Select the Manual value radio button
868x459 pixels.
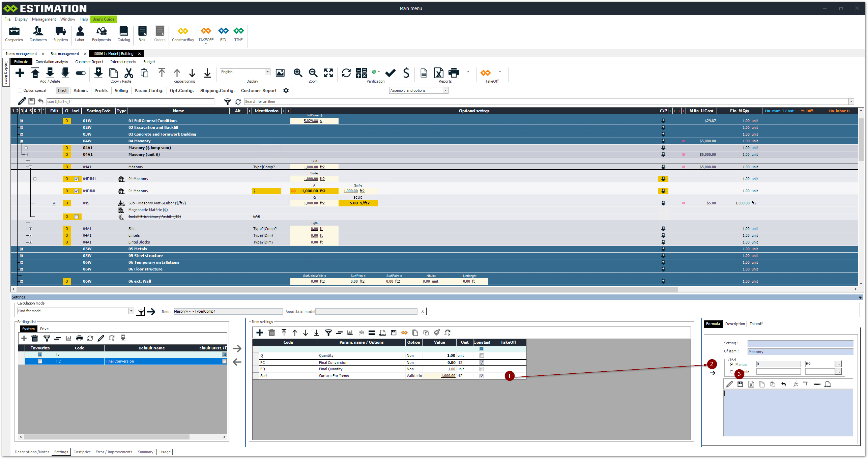pos(731,365)
